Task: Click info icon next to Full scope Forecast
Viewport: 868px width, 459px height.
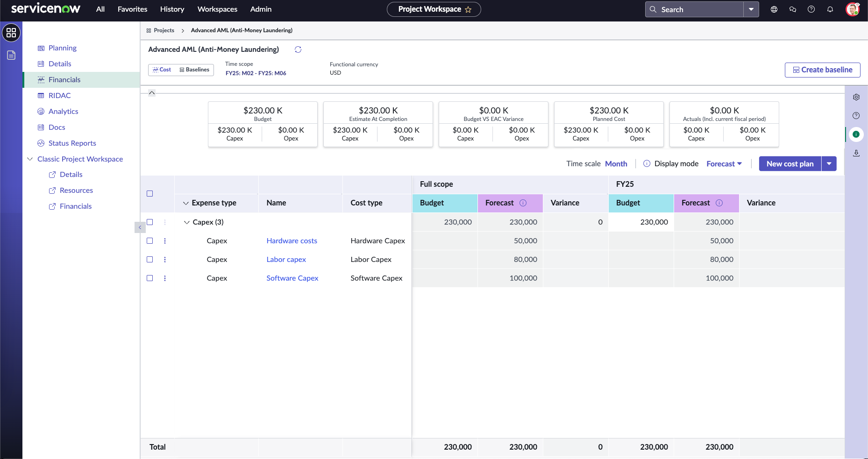Action: [523, 203]
